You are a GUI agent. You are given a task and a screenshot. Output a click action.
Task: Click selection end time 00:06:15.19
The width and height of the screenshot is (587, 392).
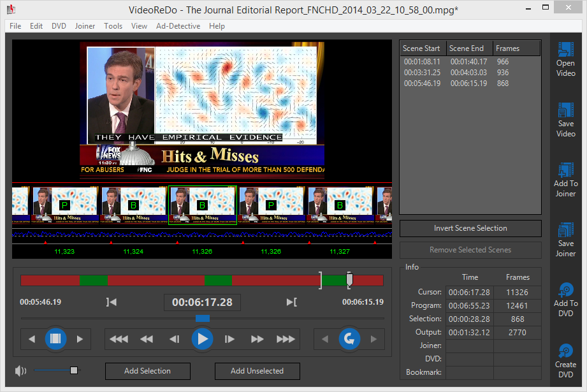point(363,301)
